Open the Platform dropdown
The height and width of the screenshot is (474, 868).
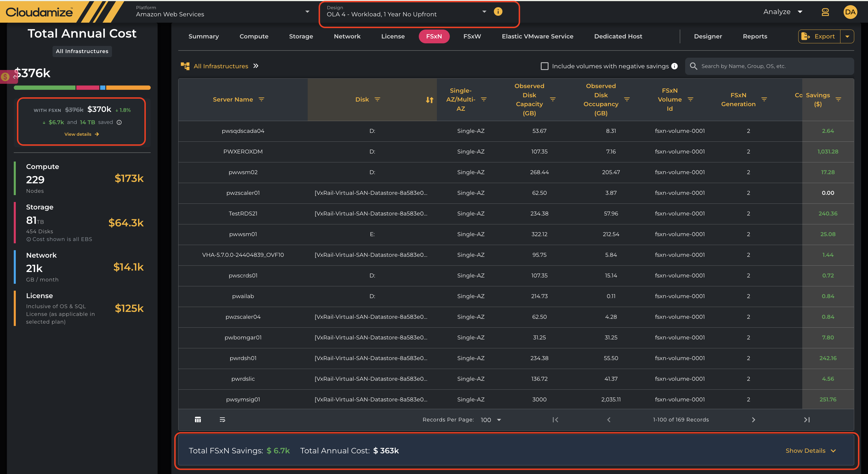(222, 12)
